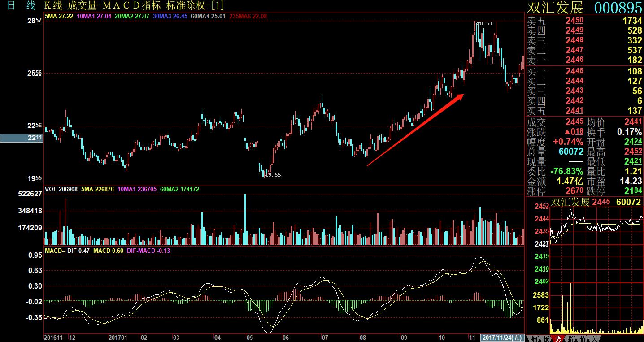Click the 201611 month label on time axis

coord(54,337)
